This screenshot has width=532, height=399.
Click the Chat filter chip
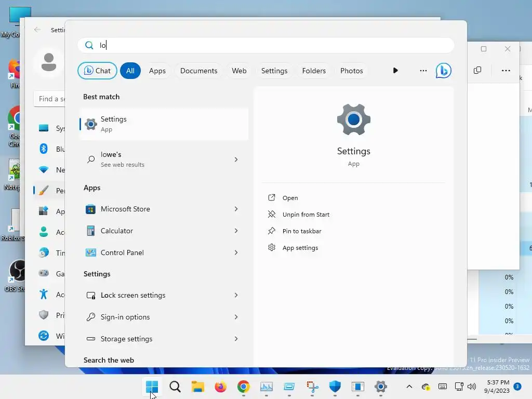click(x=97, y=71)
